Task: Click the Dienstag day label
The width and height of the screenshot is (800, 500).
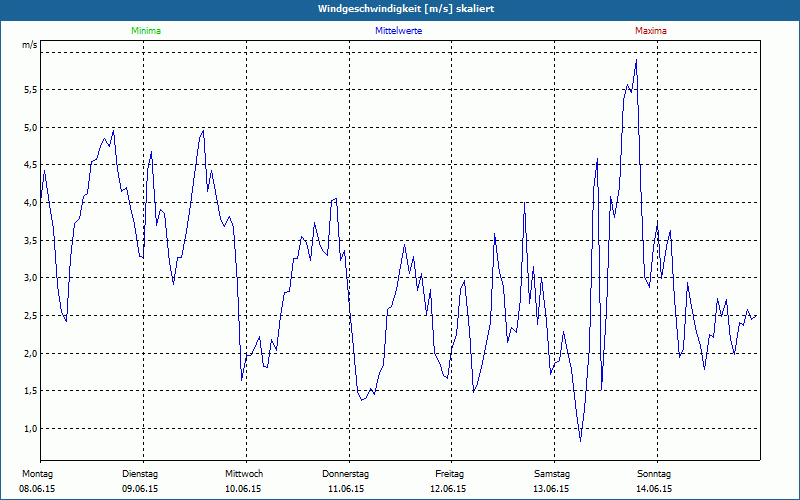Action: click(140, 474)
